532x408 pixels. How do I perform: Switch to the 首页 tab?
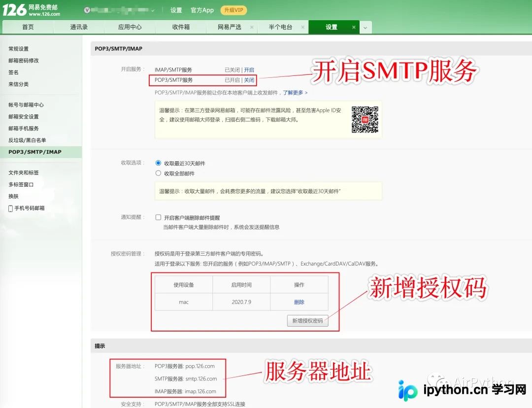click(28, 27)
